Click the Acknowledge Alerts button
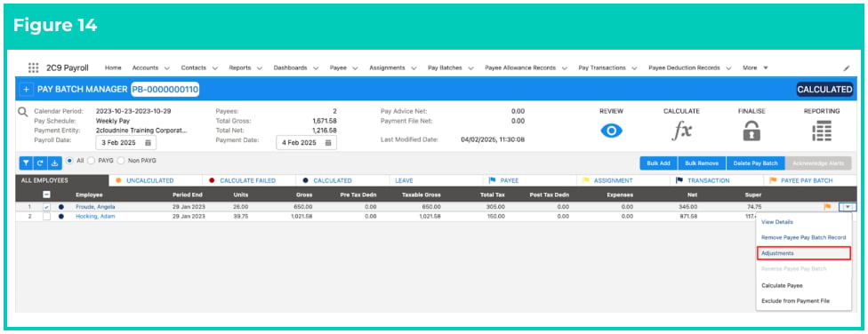 pos(818,163)
